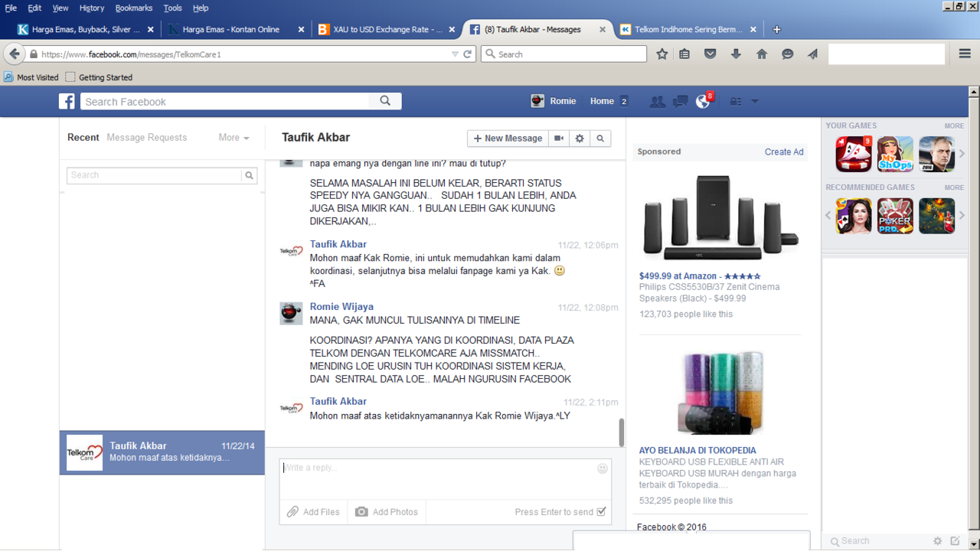The image size is (980, 551).
Task: Show bookmarks list icon in Firefox toolbar
Action: tap(684, 54)
